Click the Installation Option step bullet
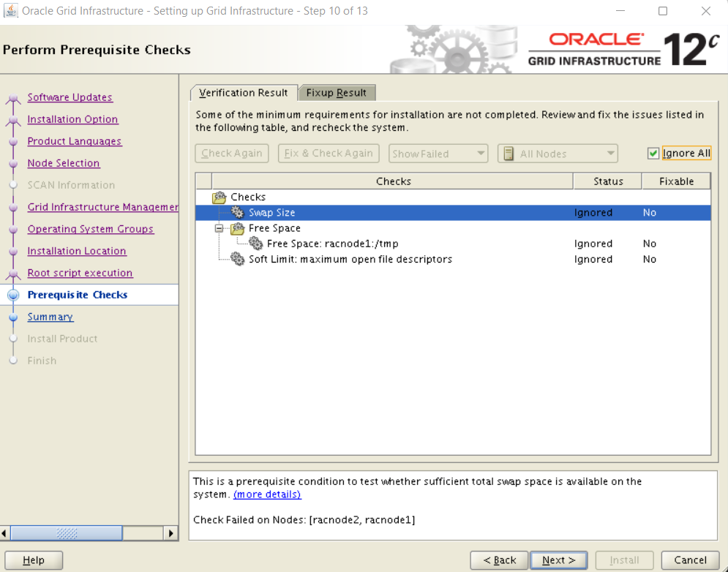This screenshot has height=572, width=728. 13,120
